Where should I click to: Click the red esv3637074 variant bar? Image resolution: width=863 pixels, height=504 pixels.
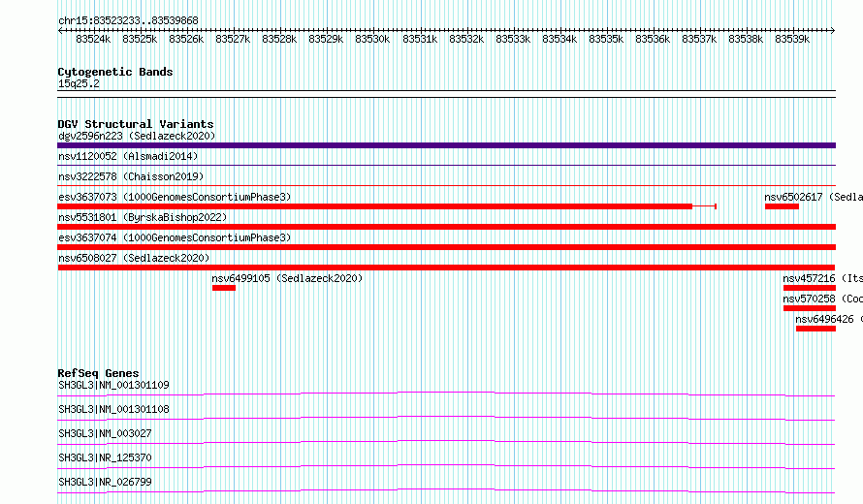[x=446, y=247]
